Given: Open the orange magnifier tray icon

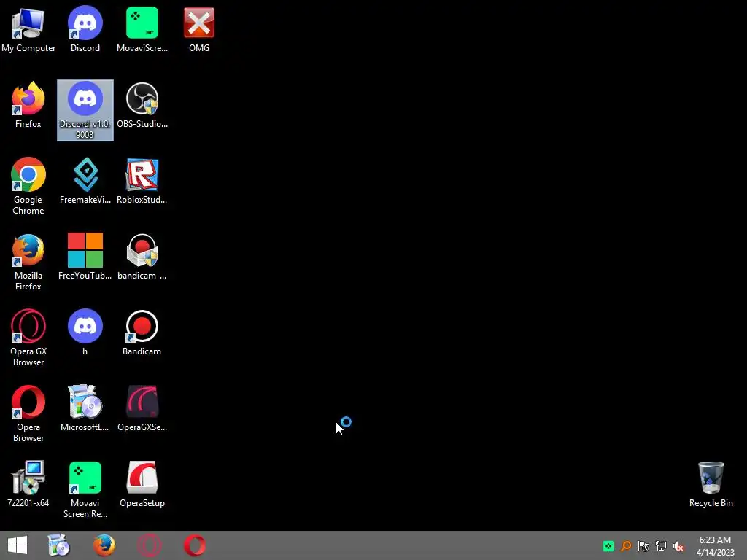Looking at the screenshot, I should tap(626, 546).
